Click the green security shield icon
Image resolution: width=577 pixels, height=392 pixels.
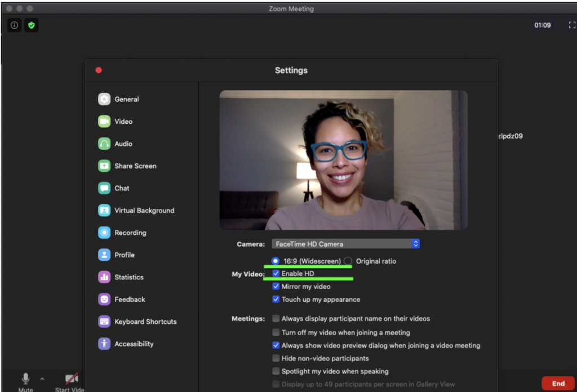coord(32,25)
